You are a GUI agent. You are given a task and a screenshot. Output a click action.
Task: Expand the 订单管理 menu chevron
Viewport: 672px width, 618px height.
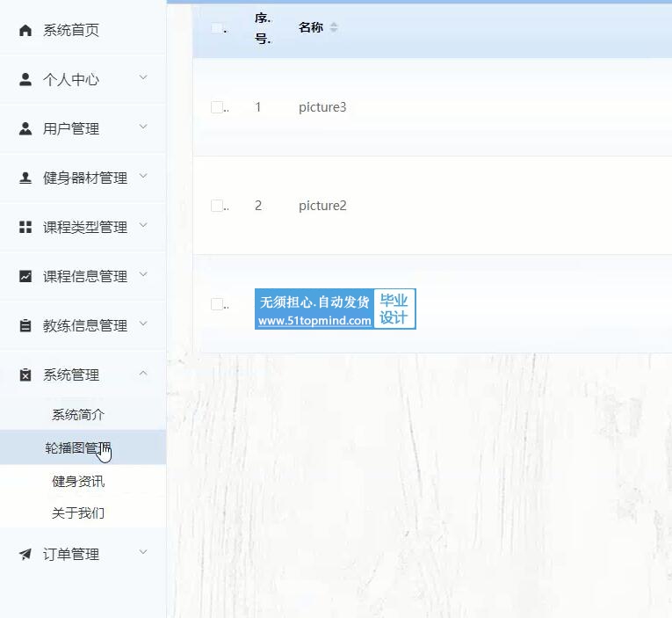pos(143,552)
